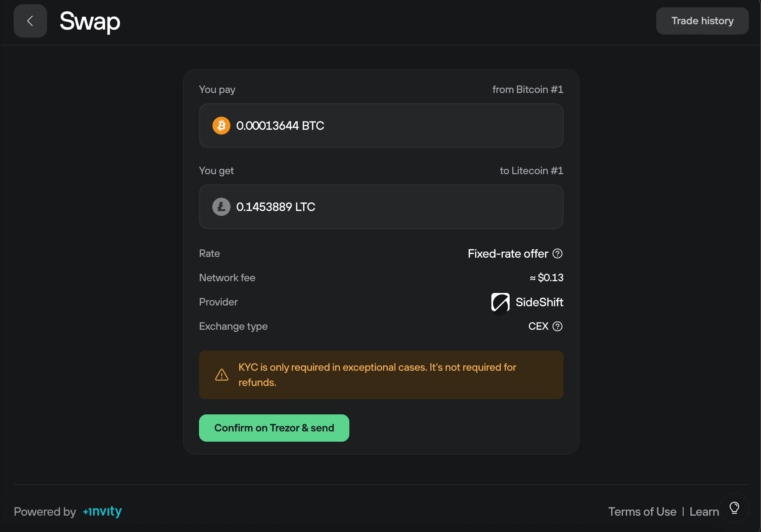This screenshot has height=532, width=761.
Task: Navigate back using the back chevron
Action: [30, 21]
